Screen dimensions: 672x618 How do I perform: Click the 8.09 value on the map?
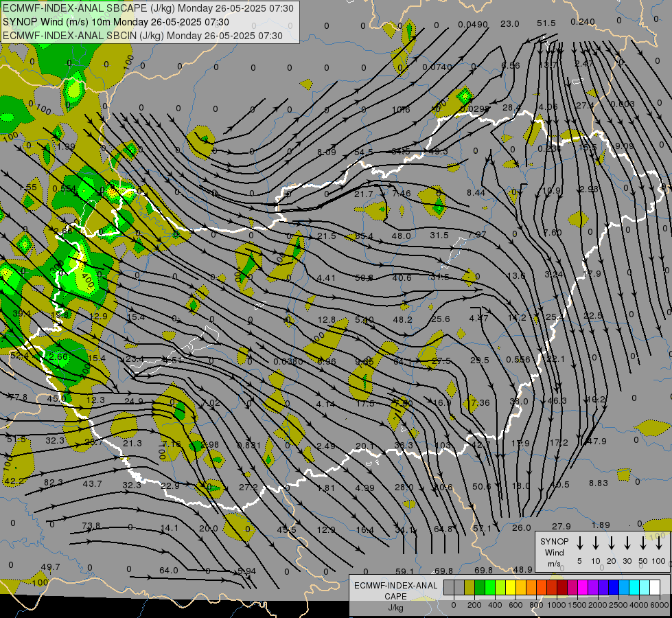(327, 152)
